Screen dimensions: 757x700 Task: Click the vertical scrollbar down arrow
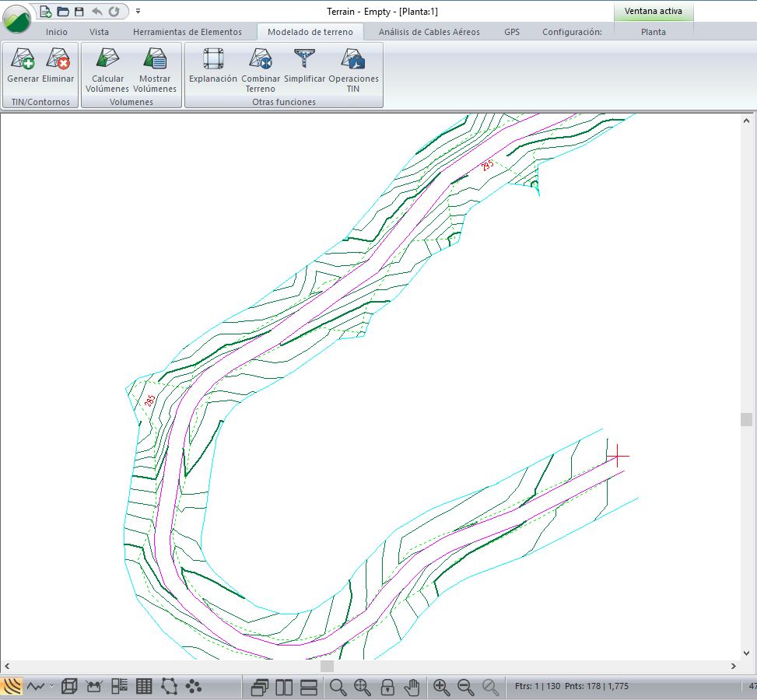pyautogui.click(x=747, y=653)
